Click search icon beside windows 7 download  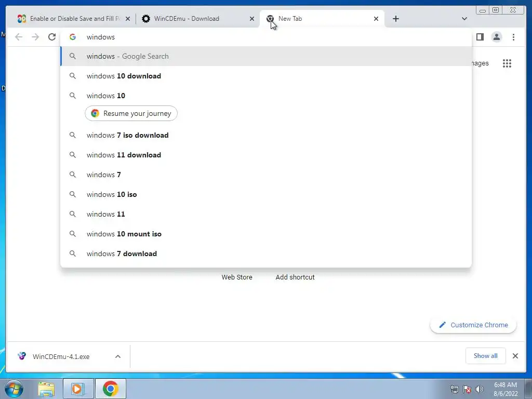coord(73,254)
